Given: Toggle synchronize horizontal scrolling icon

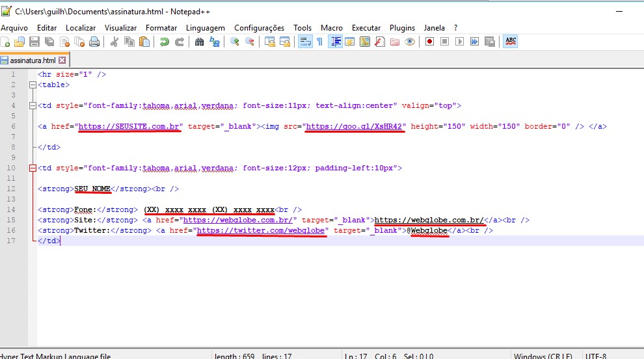Looking at the screenshot, I should click(x=285, y=42).
